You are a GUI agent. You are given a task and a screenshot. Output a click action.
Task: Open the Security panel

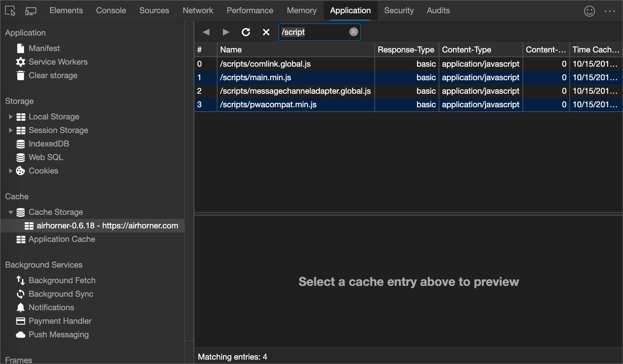tap(399, 10)
